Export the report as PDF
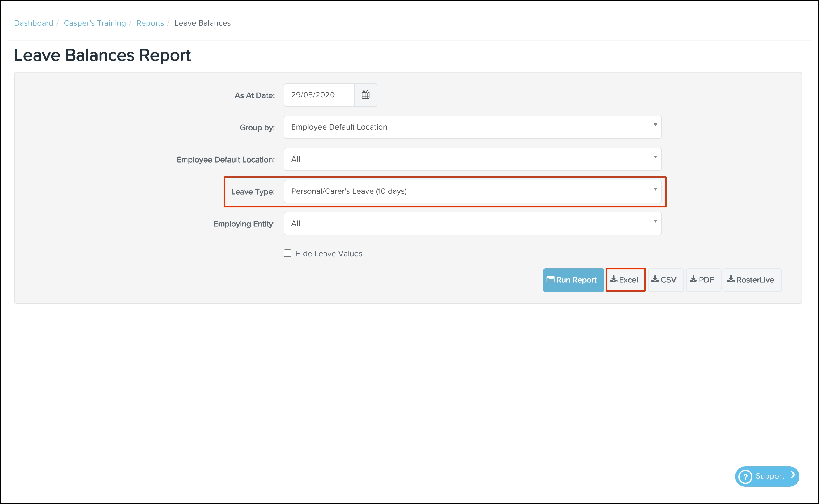819x504 pixels. (x=703, y=280)
